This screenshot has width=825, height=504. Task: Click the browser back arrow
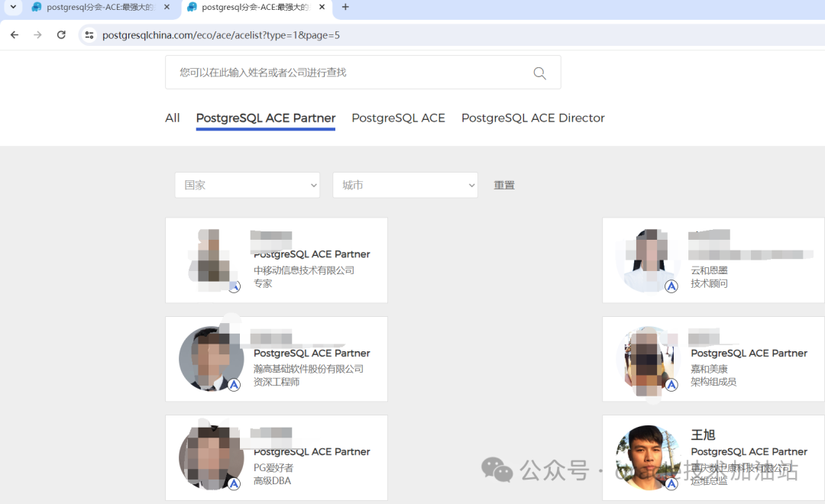[x=15, y=34]
